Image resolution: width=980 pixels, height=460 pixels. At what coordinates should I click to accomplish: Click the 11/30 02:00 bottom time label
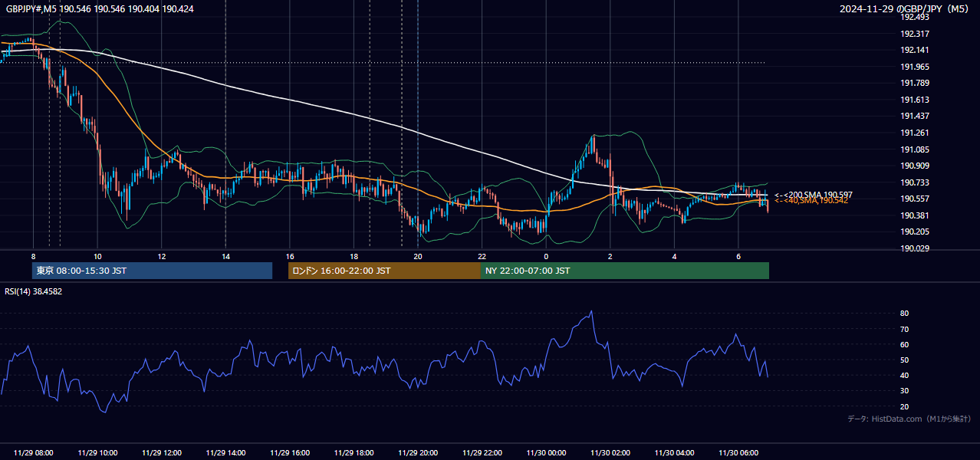(610, 453)
